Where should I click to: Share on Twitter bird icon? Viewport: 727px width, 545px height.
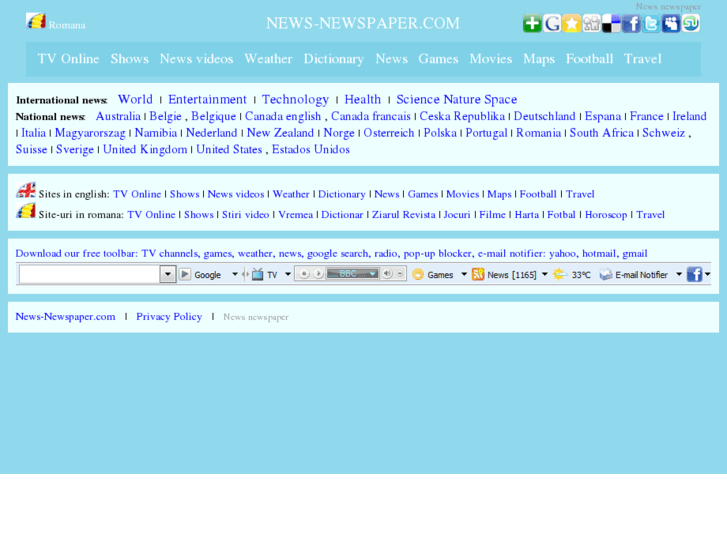[x=651, y=23]
